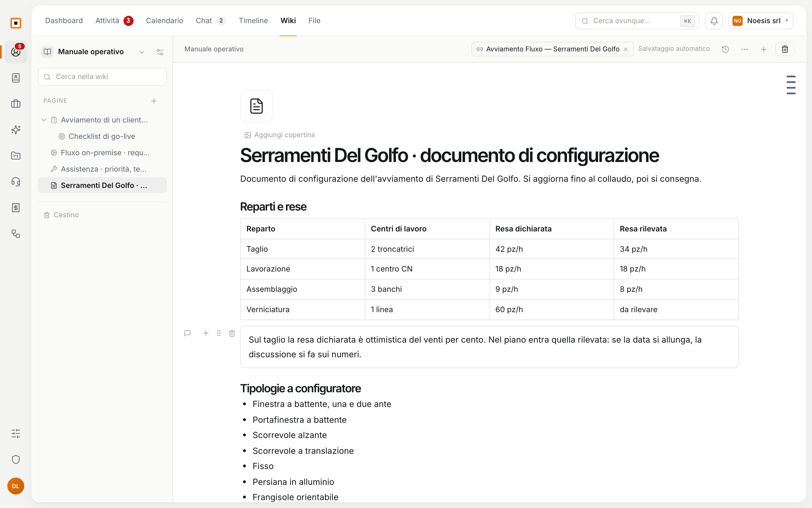Open the Calendario tab
The width and height of the screenshot is (812, 508).
tap(164, 21)
